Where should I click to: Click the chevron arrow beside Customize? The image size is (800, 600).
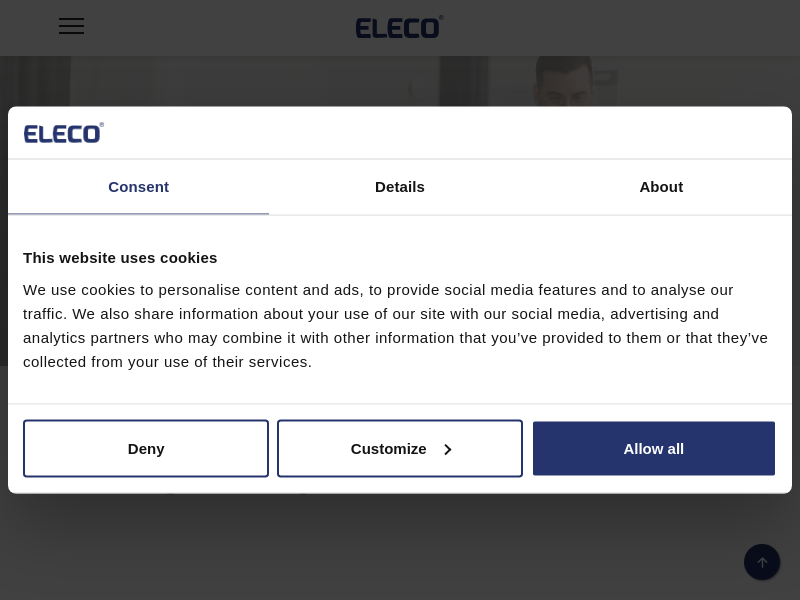pyautogui.click(x=447, y=449)
